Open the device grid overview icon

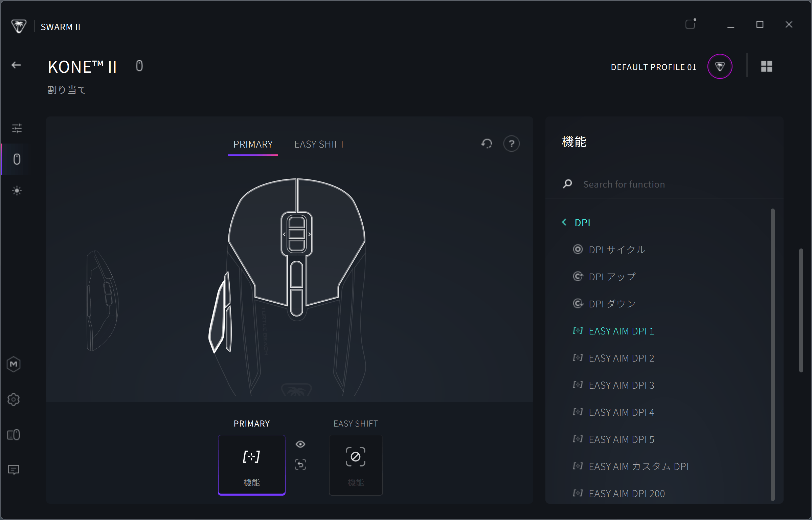pyautogui.click(x=766, y=66)
